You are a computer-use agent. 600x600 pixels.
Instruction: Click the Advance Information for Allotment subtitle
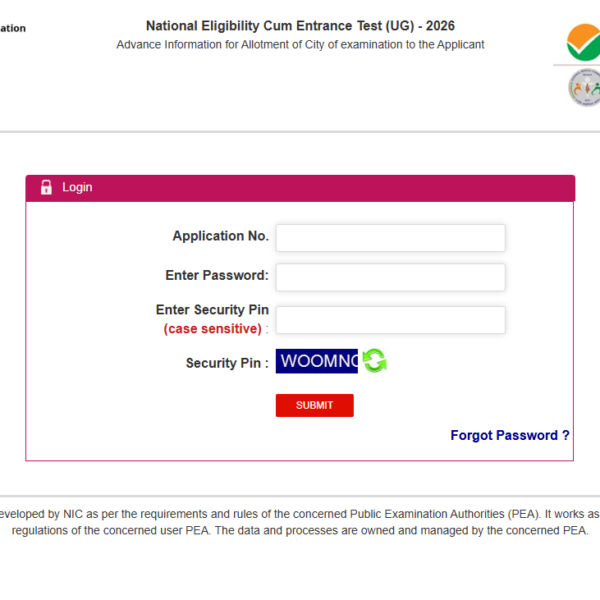(300, 45)
